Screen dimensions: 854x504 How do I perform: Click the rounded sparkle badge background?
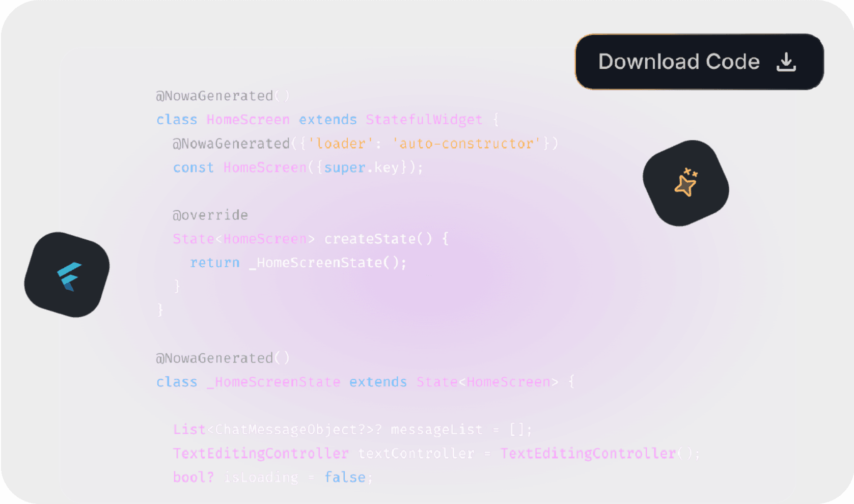coord(686,183)
